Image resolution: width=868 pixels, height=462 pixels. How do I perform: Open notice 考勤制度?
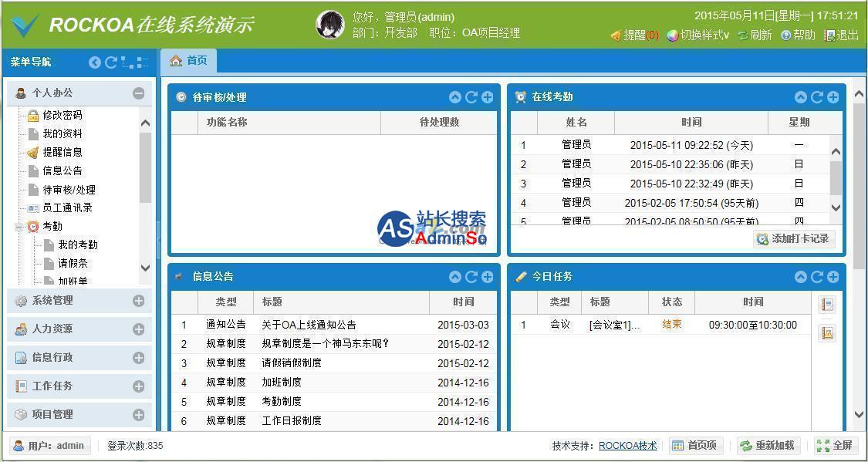[x=281, y=401]
